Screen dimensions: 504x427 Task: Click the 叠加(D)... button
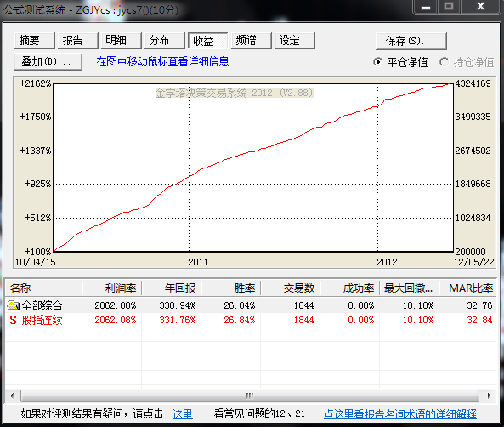click(x=48, y=61)
